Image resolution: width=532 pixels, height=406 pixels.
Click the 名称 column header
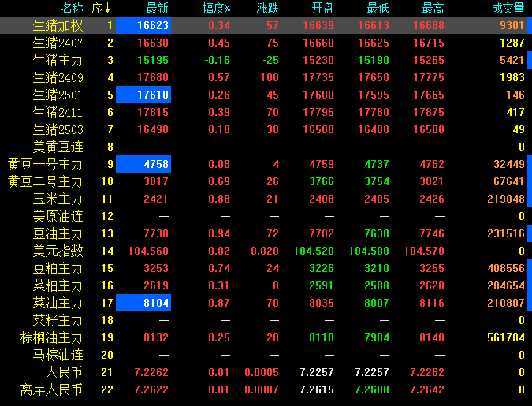(73, 8)
